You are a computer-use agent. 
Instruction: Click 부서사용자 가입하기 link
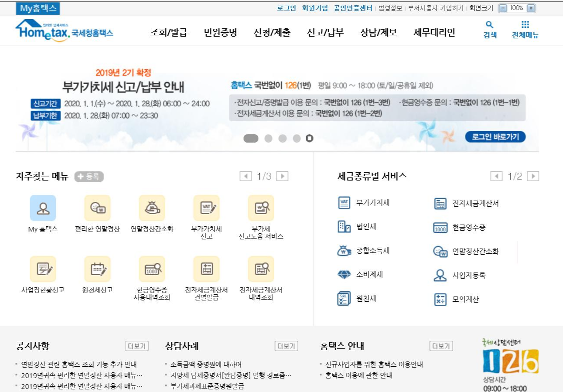[x=436, y=8]
